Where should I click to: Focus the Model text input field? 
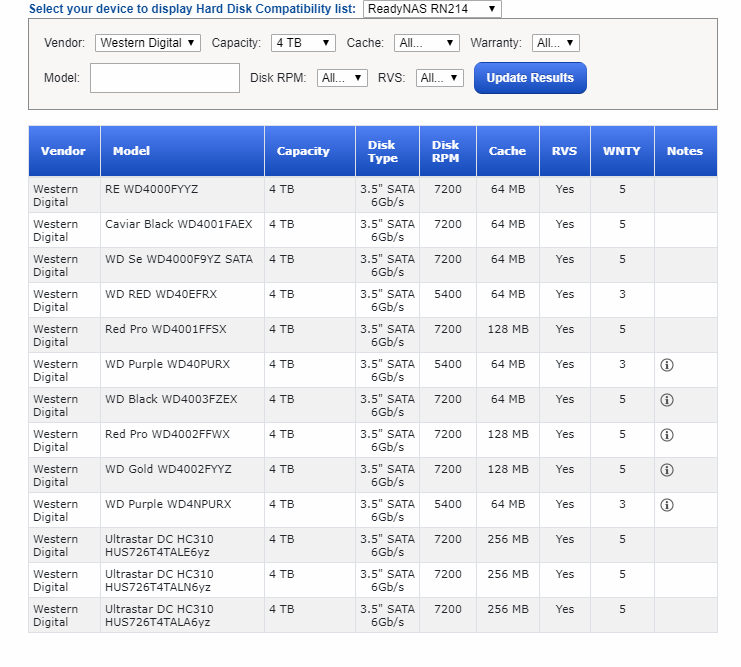click(165, 78)
